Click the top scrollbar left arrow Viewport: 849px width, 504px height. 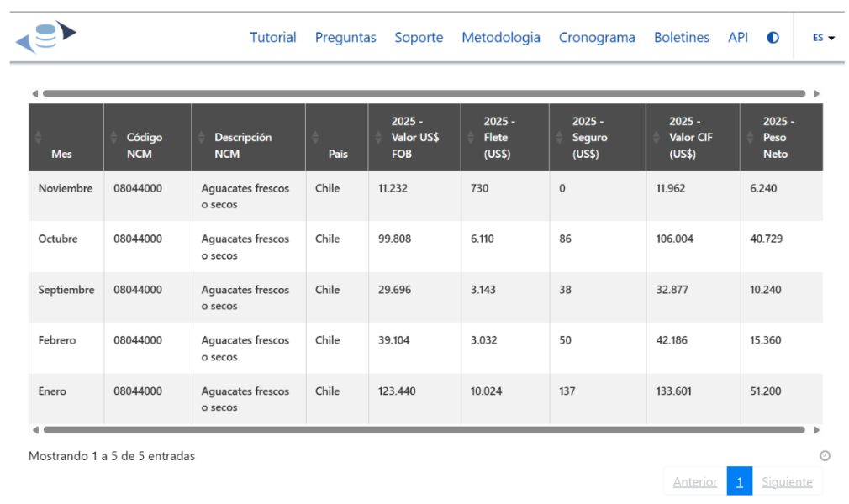click(x=34, y=93)
